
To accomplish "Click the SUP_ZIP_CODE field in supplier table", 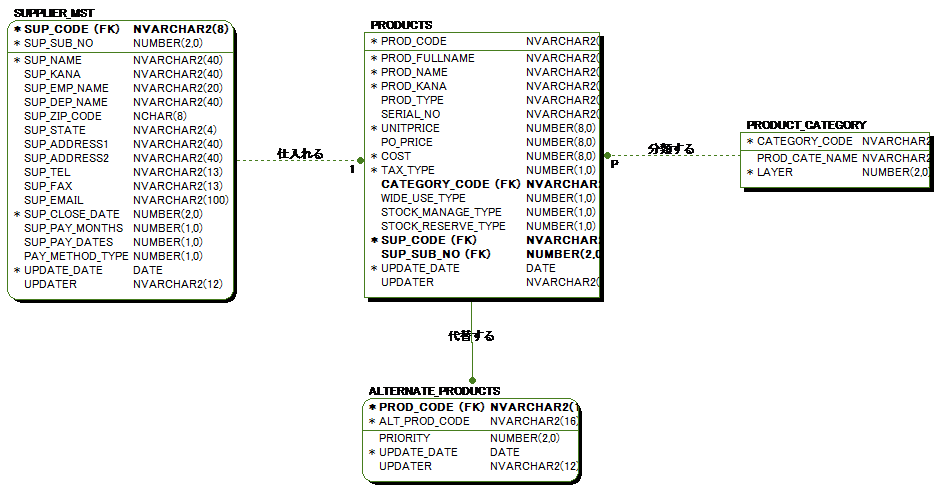I will tap(63, 116).
